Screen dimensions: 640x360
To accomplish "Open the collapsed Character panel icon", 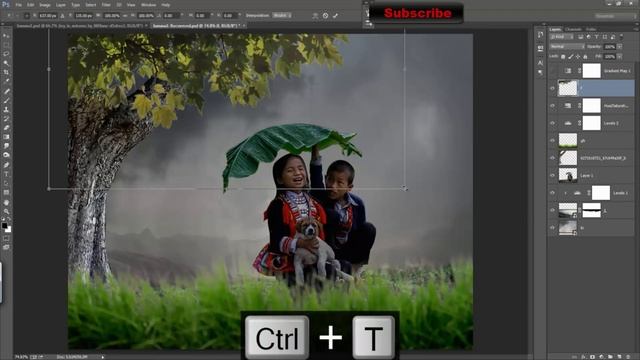I will (540, 63).
